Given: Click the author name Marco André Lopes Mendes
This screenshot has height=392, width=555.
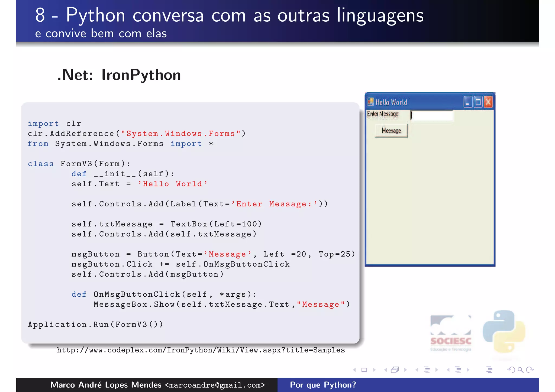Looking at the screenshot, I should click(x=106, y=385).
